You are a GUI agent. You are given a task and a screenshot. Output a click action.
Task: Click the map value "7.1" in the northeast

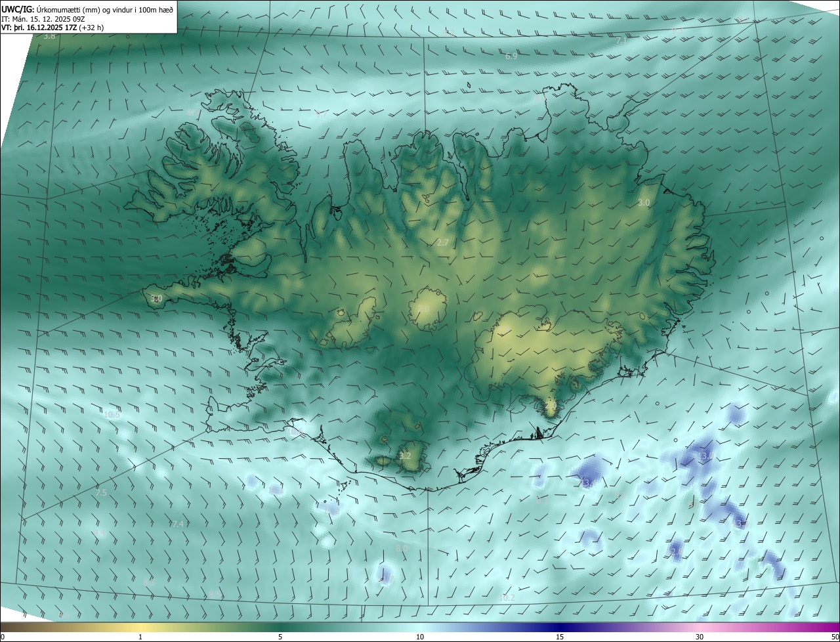pyautogui.click(x=621, y=41)
